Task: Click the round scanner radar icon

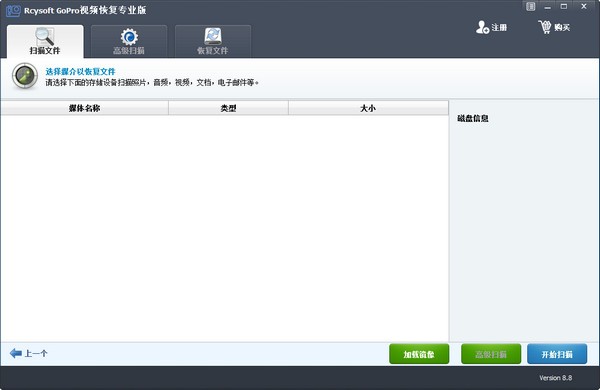Action: click(x=25, y=76)
